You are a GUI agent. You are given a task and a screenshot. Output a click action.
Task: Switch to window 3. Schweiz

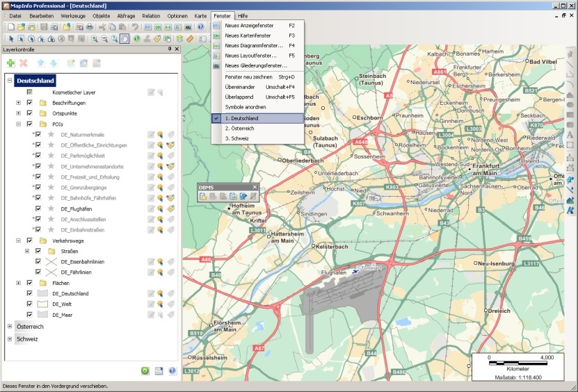pos(257,138)
